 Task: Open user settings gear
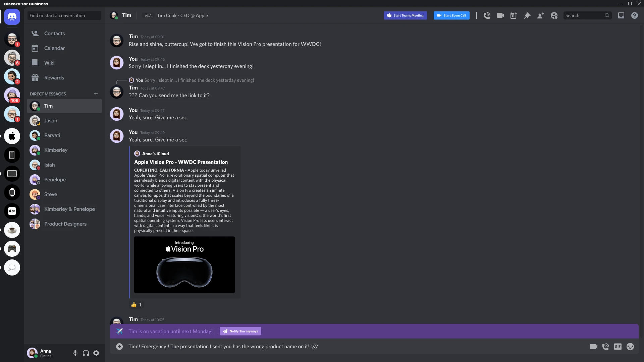pos(96,353)
